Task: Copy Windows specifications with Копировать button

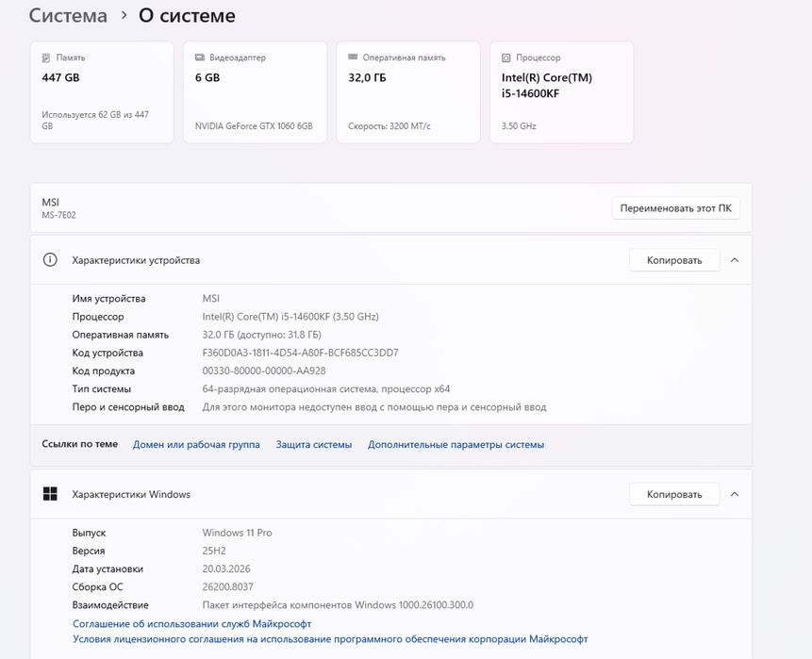Action: (674, 494)
